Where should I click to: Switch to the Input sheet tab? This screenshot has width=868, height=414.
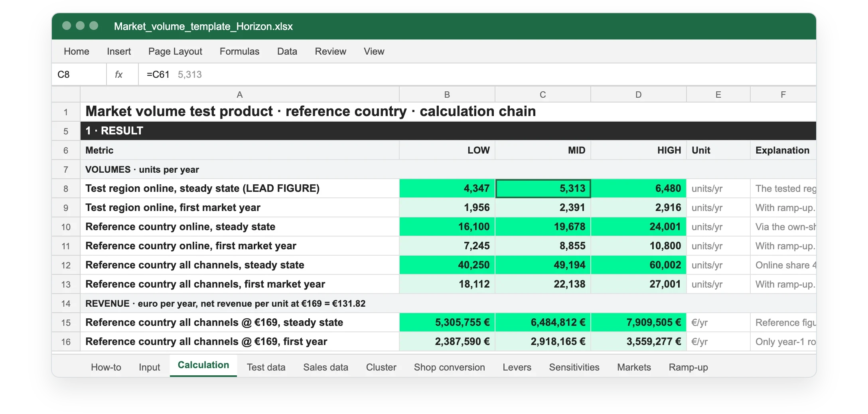pos(150,367)
